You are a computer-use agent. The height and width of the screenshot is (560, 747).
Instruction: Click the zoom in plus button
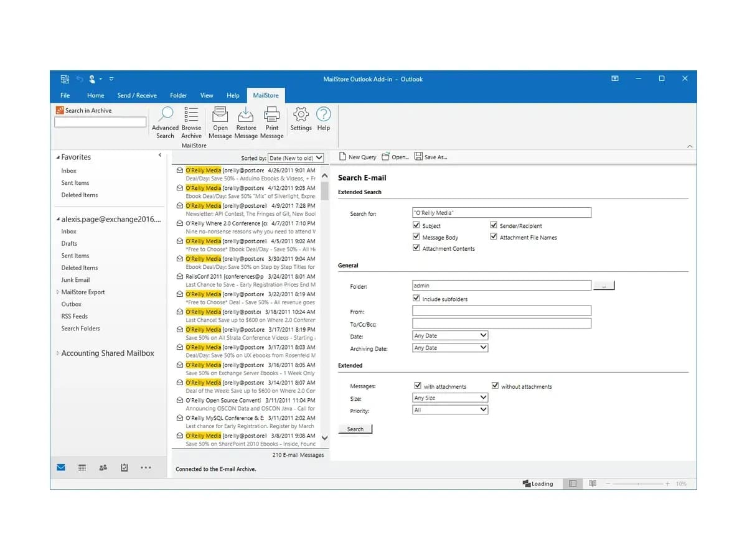click(667, 483)
